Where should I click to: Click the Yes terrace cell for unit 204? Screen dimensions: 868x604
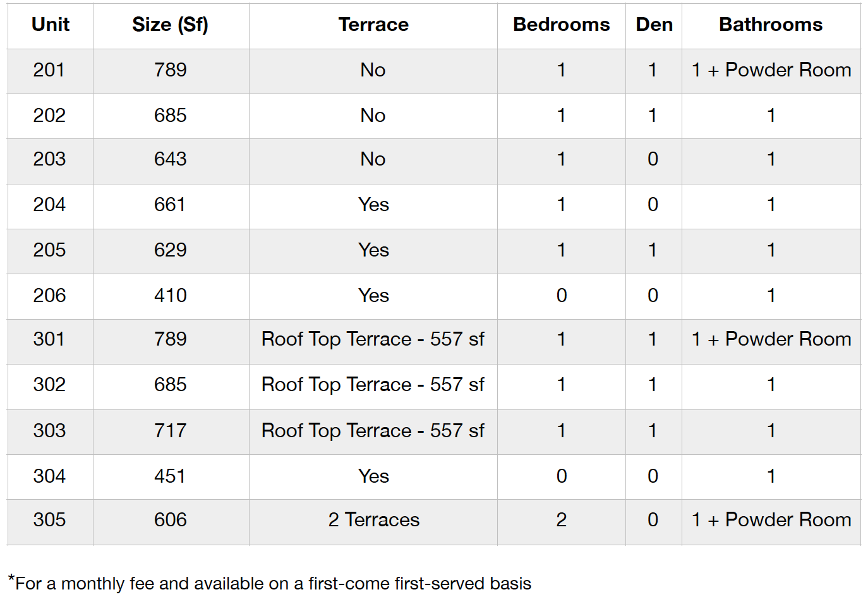(373, 206)
